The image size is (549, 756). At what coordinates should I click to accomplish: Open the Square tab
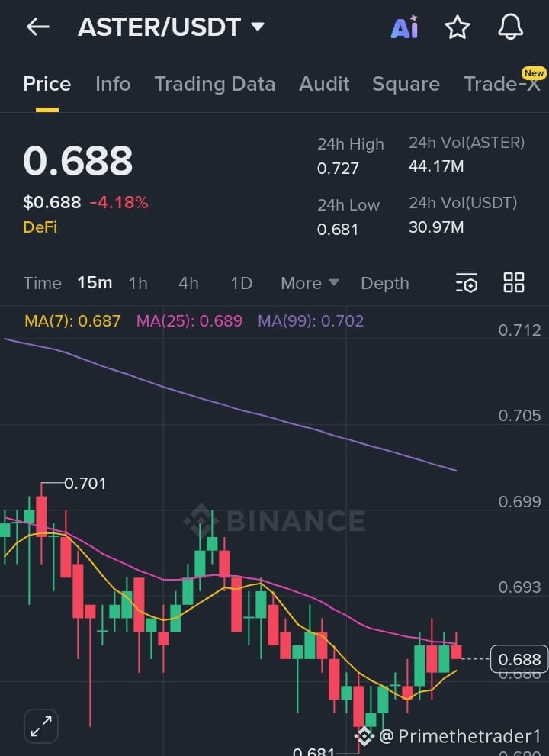tap(406, 85)
